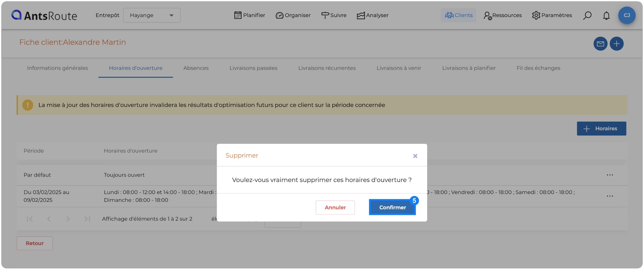Open the Suivre menu

[334, 15]
